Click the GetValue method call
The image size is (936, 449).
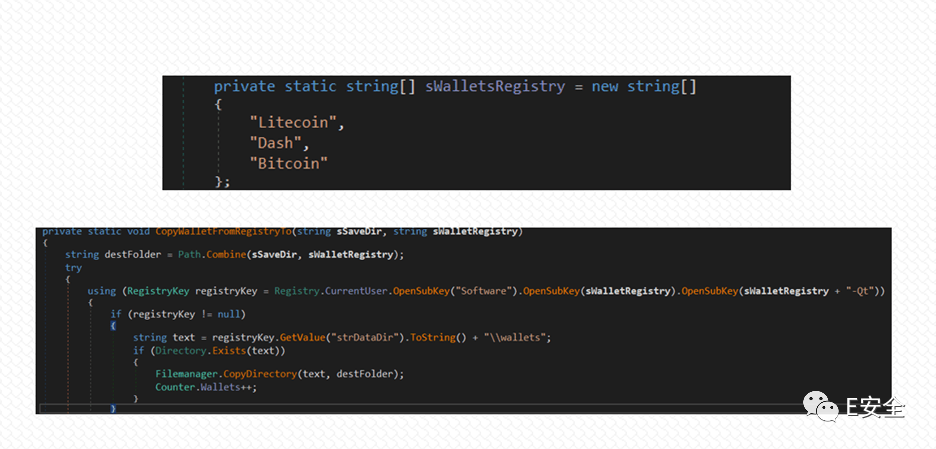302,337
